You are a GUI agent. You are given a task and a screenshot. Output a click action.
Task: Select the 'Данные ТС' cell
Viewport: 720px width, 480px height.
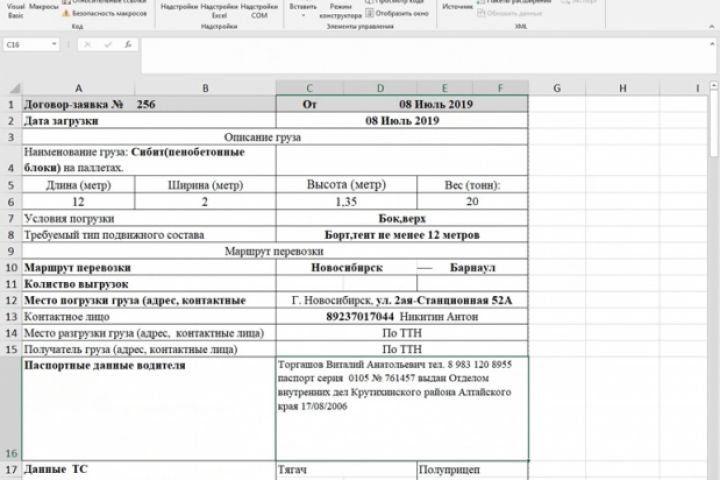(x=149, y=470)
